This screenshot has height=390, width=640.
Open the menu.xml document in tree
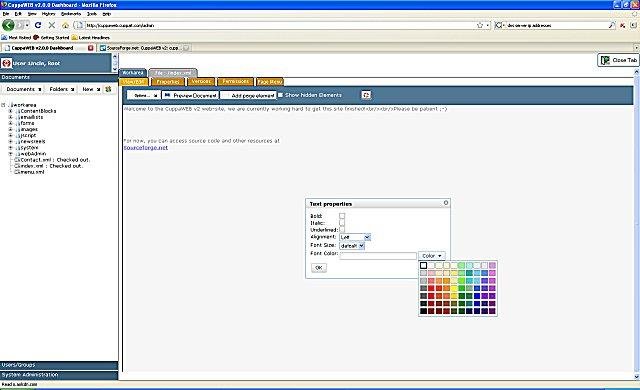pos(29,172)
